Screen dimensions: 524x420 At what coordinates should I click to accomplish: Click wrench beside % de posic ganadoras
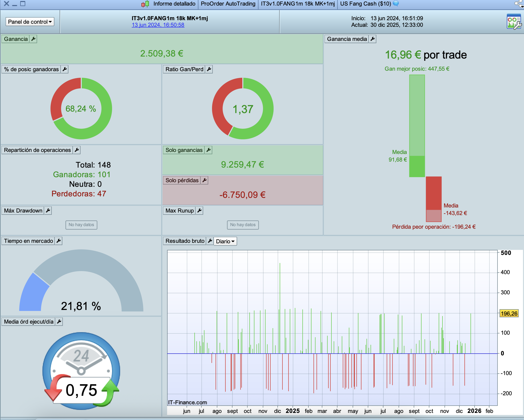tap(65, 69)
